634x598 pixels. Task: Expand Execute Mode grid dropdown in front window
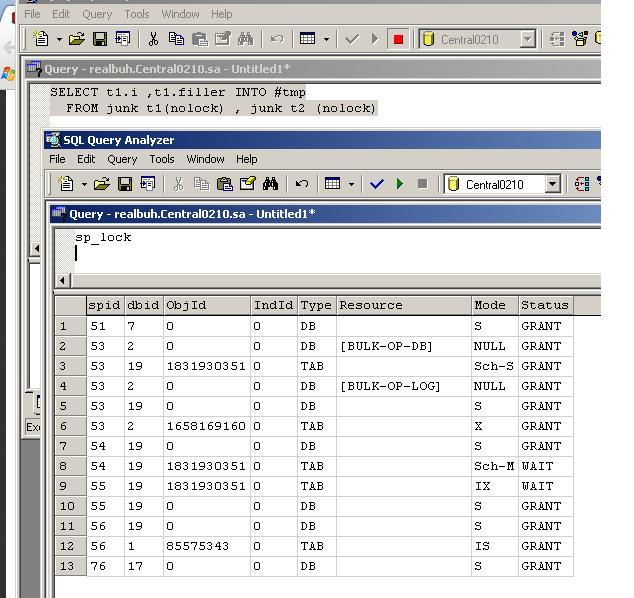pyautogui.click(x=354, y=184)
